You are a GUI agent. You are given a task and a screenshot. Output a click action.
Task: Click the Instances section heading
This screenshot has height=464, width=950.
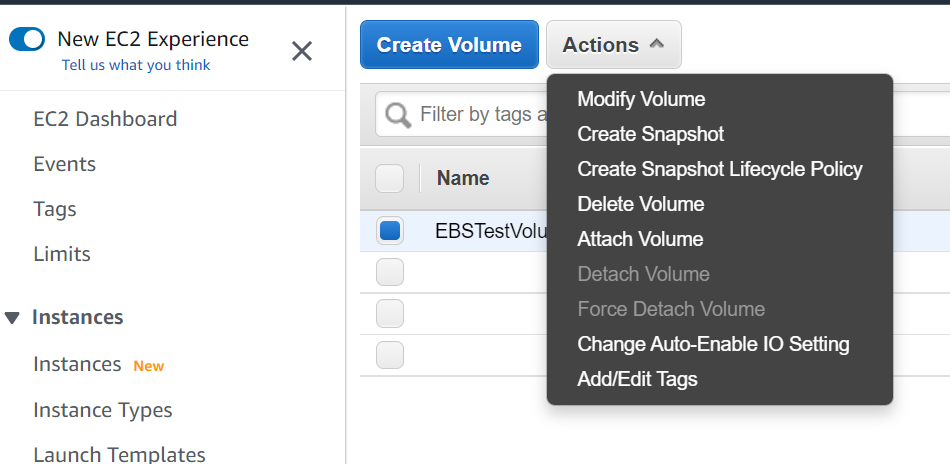pyautogui.click(x=78, y=317)
